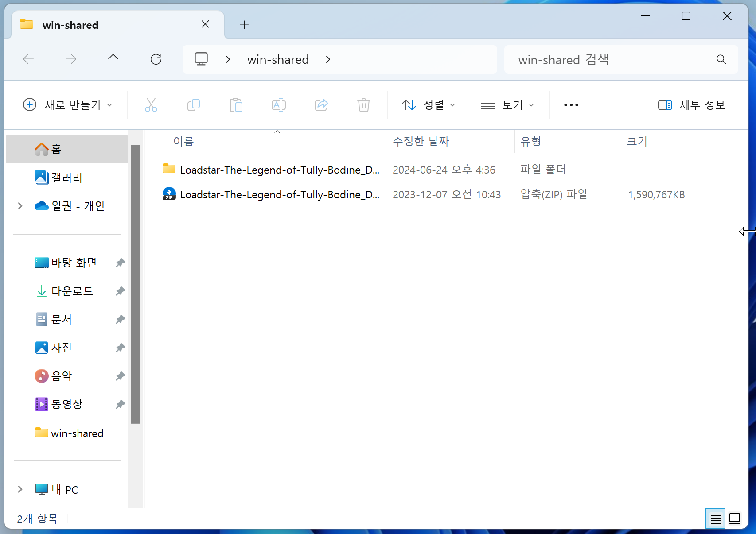Click the Share icon in toolbar
756x534 pixels.
pos(321,105)
